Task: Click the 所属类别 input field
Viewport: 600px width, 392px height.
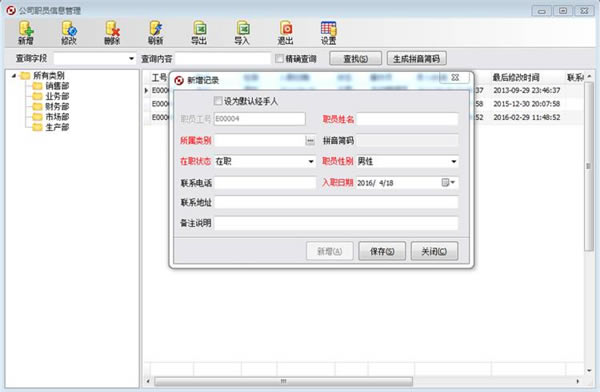Action: point(260,141)
